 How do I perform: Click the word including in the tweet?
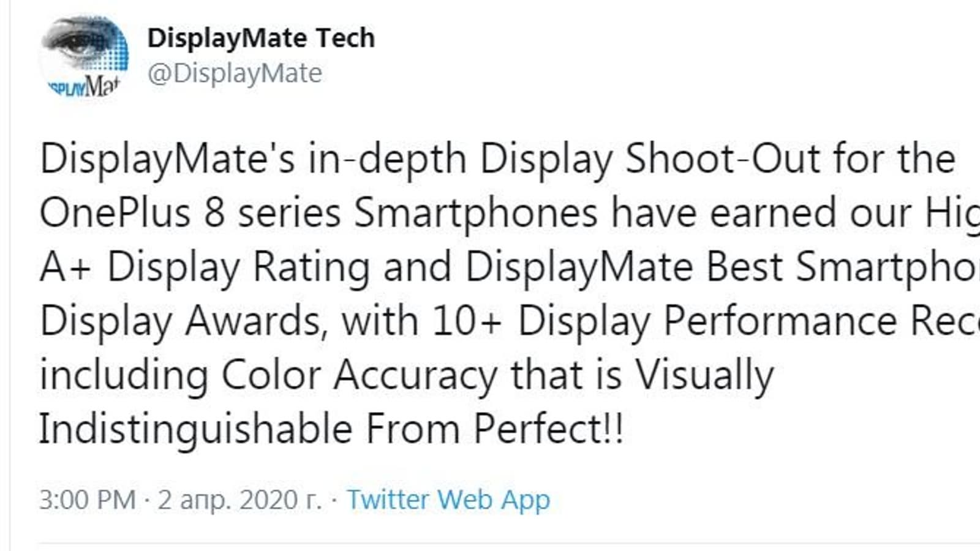point(124,375)
